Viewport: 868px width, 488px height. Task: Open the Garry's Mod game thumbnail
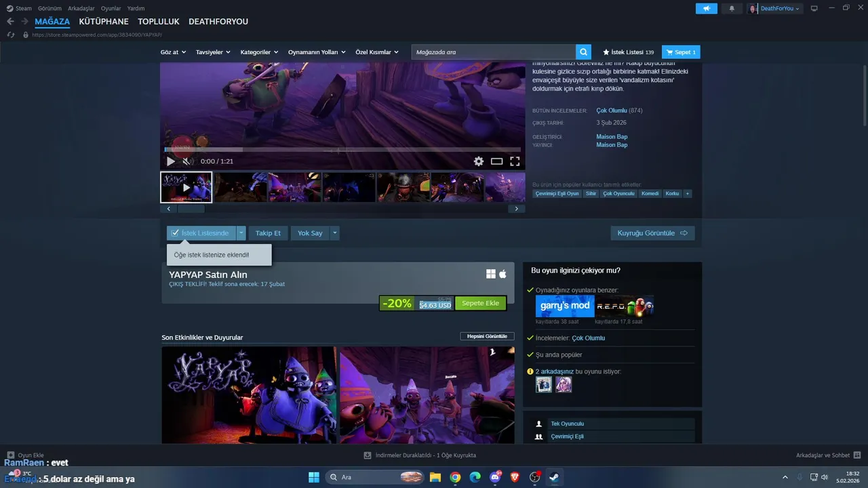click(565, 306)
